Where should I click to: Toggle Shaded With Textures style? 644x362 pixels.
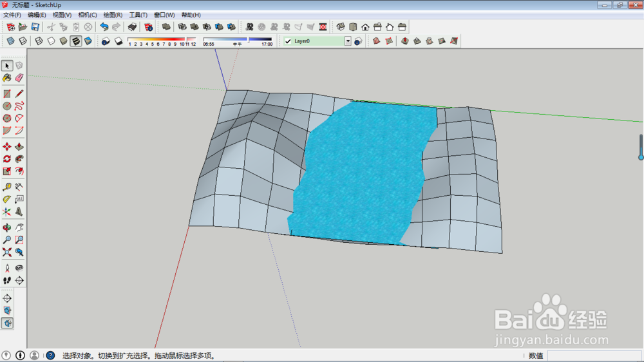pos(76,41)
